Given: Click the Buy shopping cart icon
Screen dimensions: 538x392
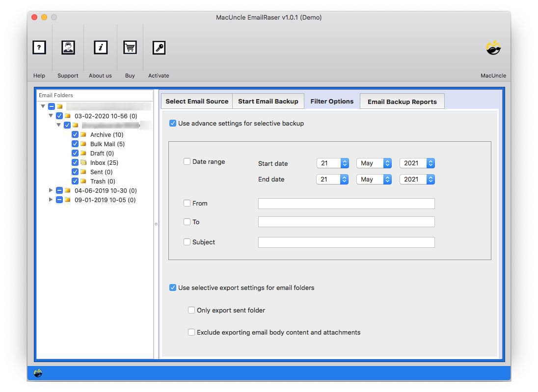Looking at the screenshot, I should point(130,47).
